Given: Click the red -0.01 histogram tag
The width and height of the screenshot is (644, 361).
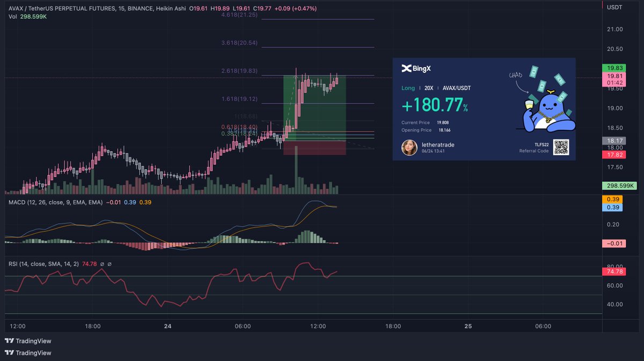Looking at the screenshot, I should (614, 244).
